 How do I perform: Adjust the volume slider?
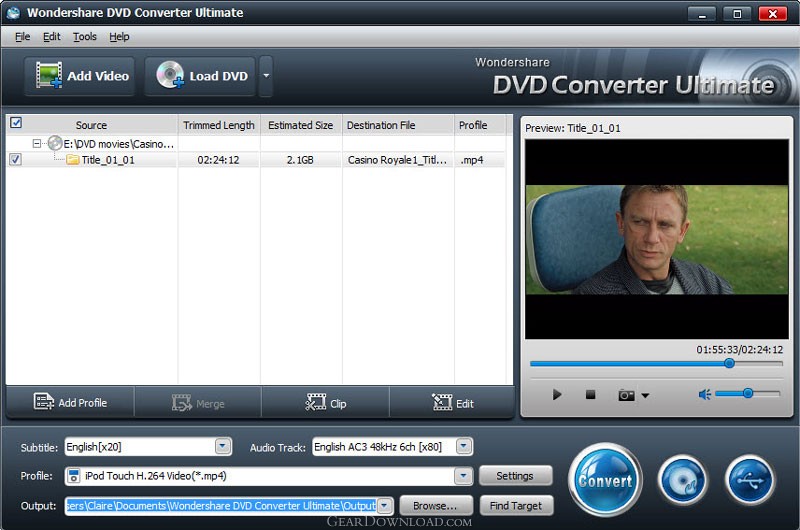747,393
